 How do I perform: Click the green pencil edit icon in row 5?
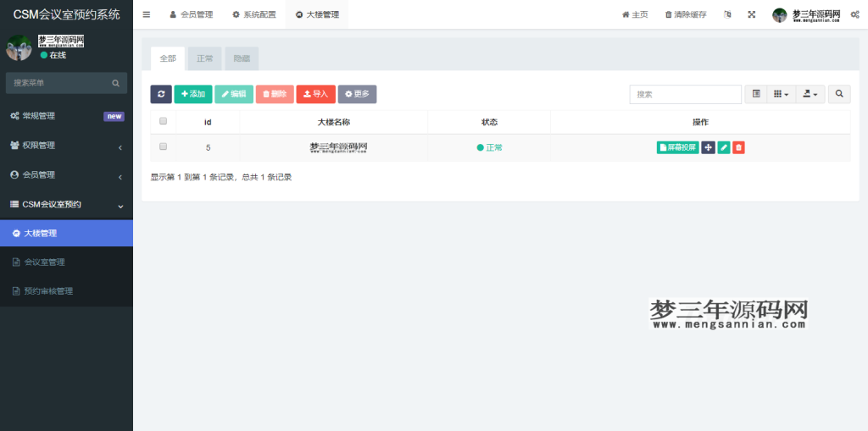coord(724,147)
